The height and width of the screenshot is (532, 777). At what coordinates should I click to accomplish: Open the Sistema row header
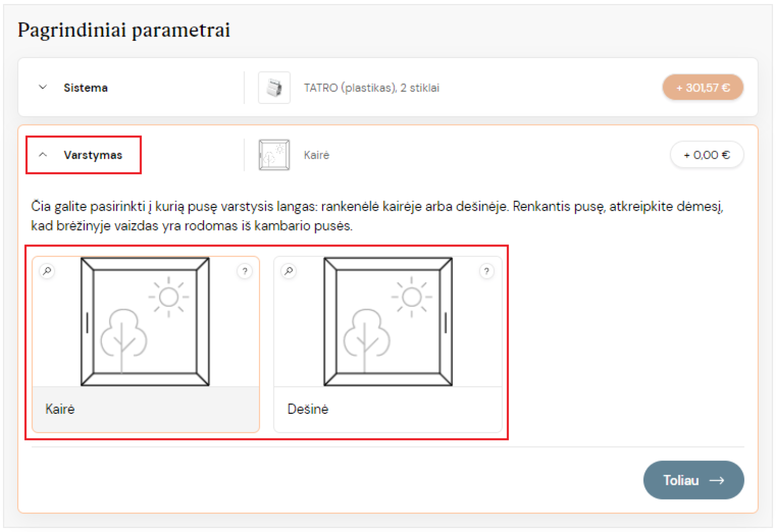coord(86,88)
